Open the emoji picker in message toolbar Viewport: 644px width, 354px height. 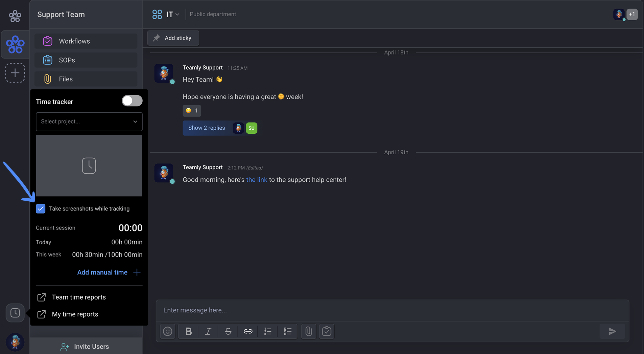click(168, 331)
